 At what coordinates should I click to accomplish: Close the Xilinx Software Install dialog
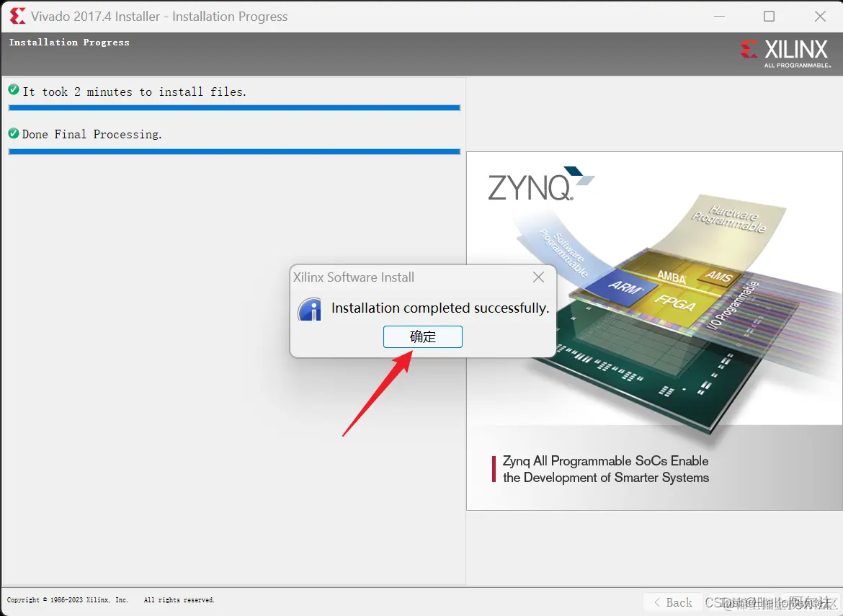click(x=538, y=277)
